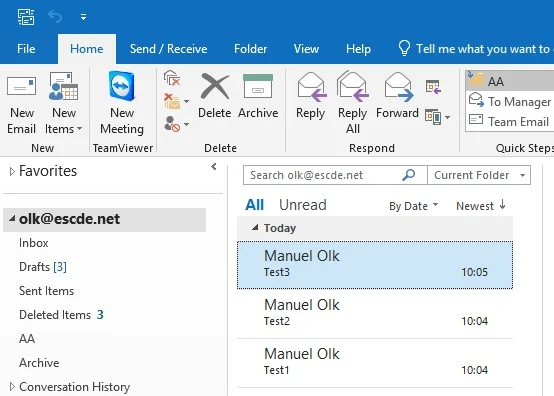Expand Conversation History folder
Image resolution: width=554 pixels, height=396 pixels.
click(x=12, y=387)
